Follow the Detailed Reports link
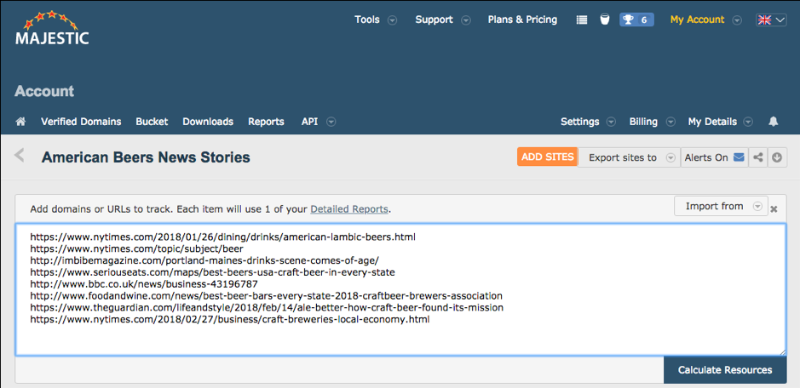The width and height of the screenshot is (800, 388). pos(349,209)
